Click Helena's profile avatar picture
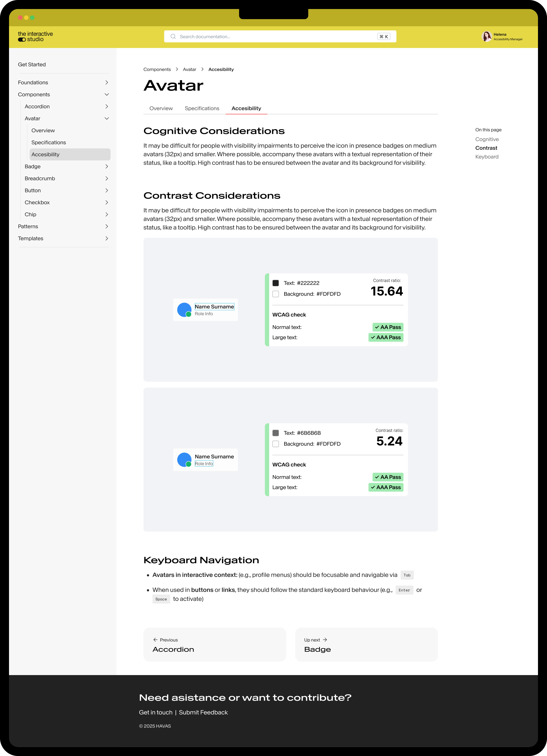 (x=487, y=36)
